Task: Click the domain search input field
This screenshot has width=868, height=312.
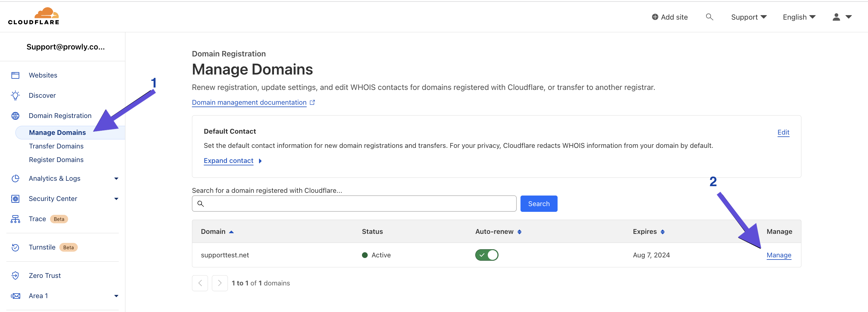Action: (354, 204)
